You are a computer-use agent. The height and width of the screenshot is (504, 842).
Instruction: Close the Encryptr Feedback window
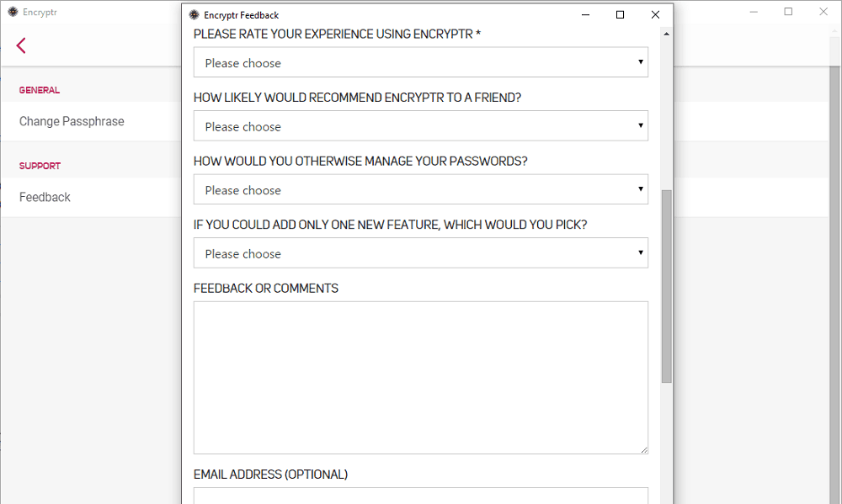655,15
